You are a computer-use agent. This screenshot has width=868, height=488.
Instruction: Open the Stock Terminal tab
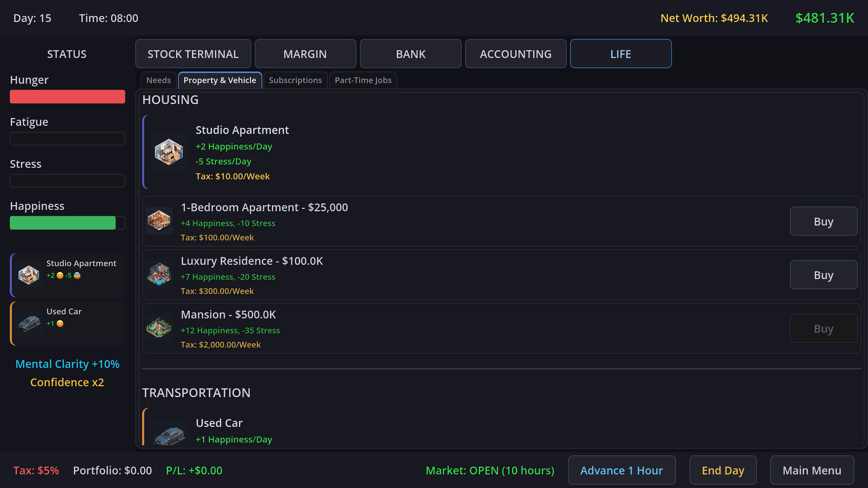click(x=193, y=54)
